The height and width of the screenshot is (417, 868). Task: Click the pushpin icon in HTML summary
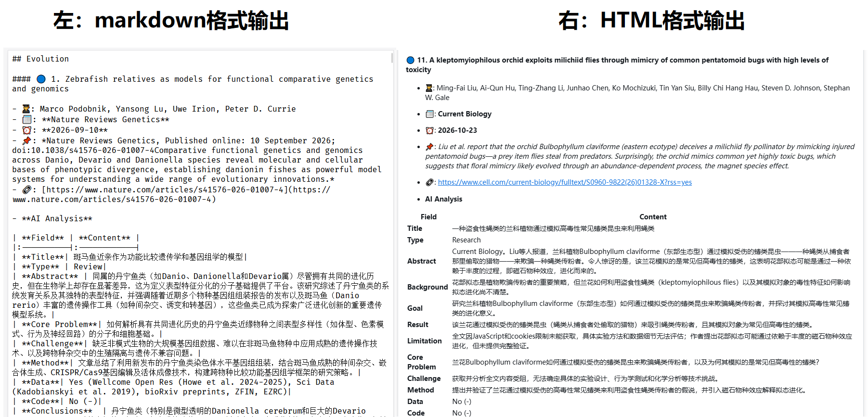pos(429,147)
